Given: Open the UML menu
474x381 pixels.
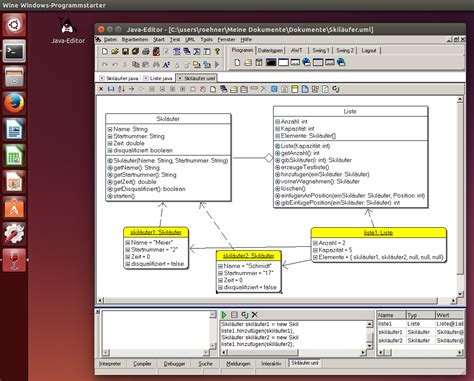Looking at the screenshot, I should [x=190, y=40].
